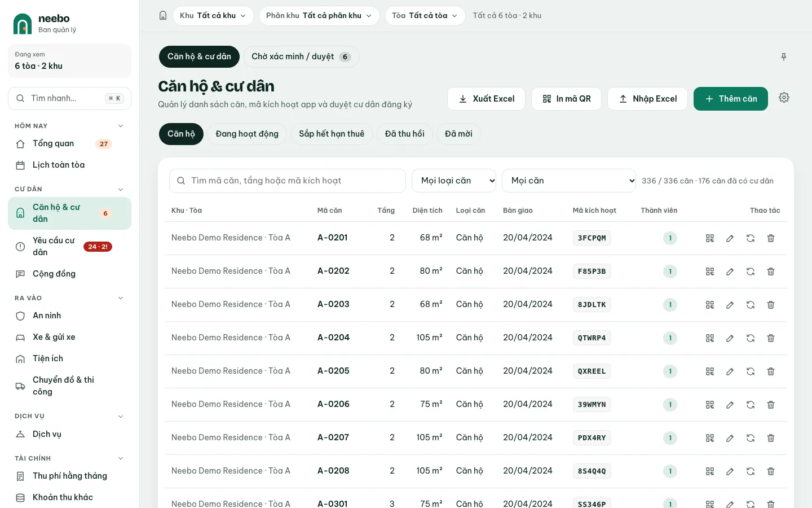The width and height of the screenshot is (812, 508).
Task: Open member count badge for A-0205
Action: pyautogui.click(x=670, y=371)
